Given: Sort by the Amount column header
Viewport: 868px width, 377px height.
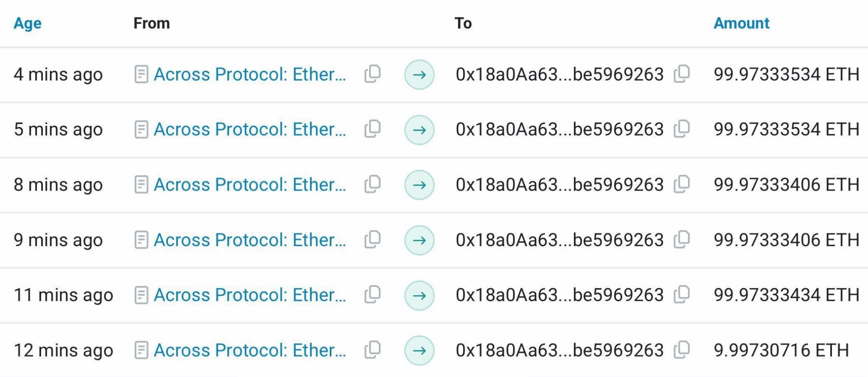Looking at the screenshot, I should point(741,23).
